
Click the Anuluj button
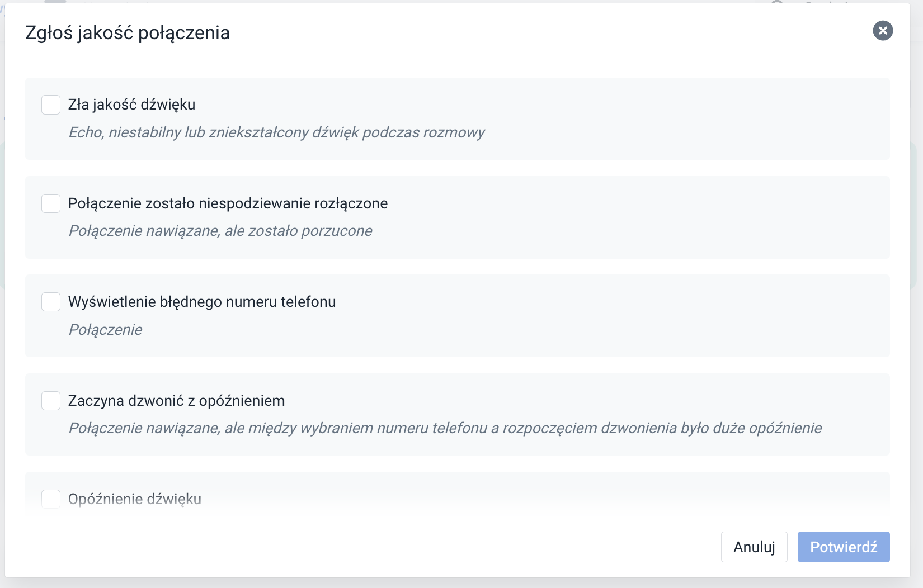[x=754, y=547]
